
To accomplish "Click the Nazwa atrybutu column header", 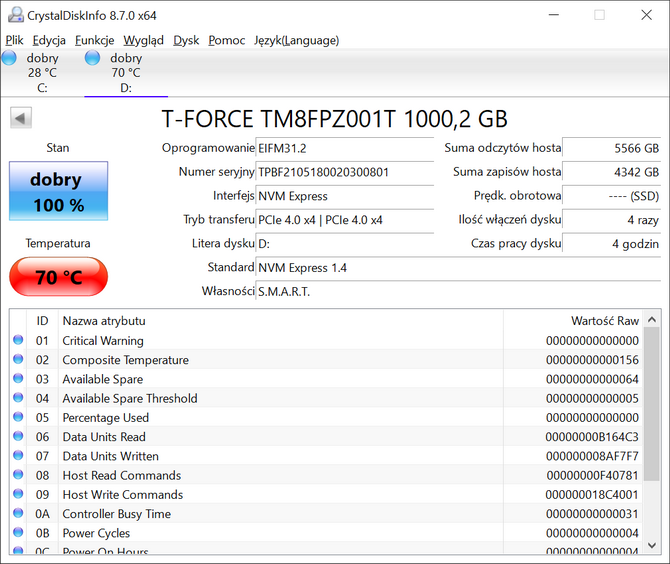I will [104, 321].
